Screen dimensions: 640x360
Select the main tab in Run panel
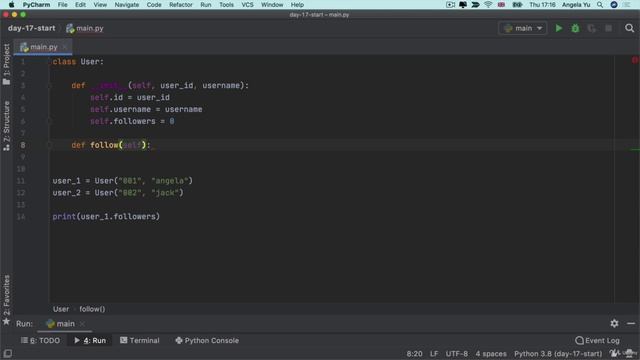[x=60, y=324]
